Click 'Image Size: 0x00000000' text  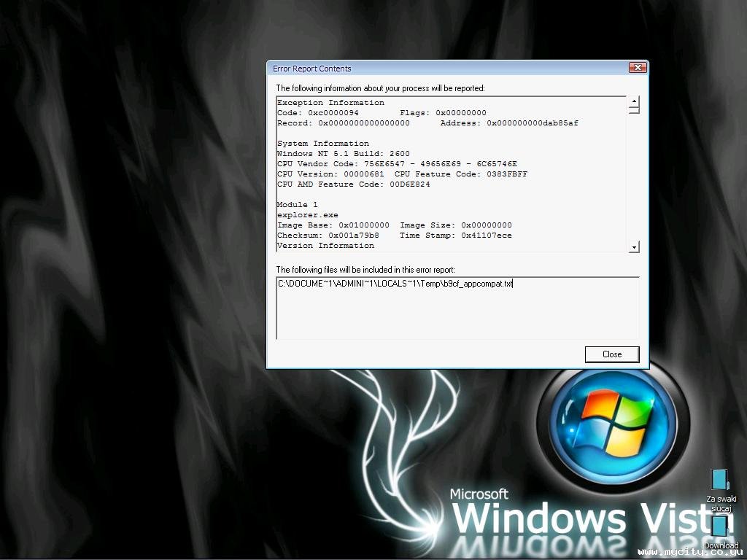[x=455, y=225]
